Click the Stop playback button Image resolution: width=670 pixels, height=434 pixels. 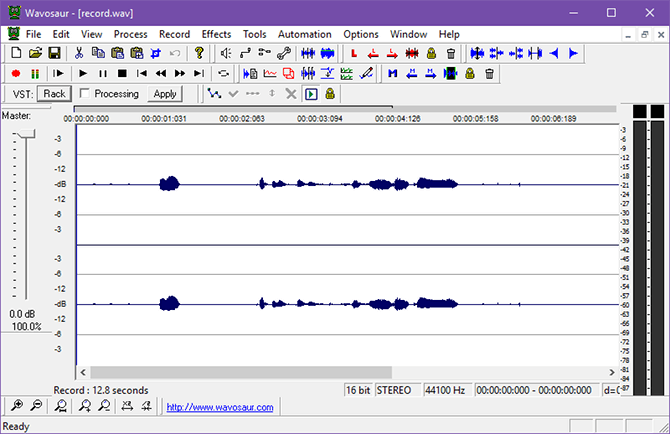tap(121, 73)
